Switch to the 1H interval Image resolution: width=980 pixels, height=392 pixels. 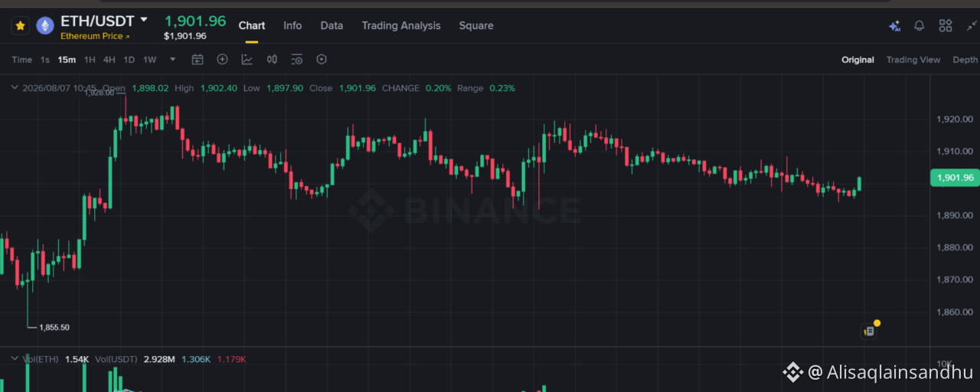click(90, 60)
